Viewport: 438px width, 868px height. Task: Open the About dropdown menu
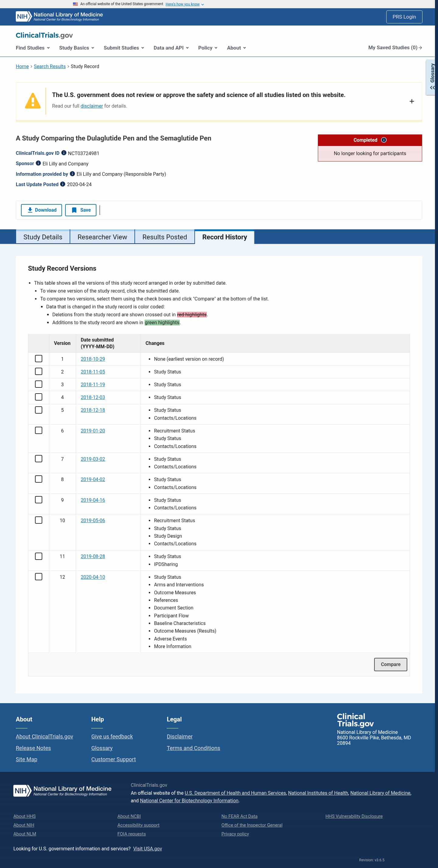(236, 48)
